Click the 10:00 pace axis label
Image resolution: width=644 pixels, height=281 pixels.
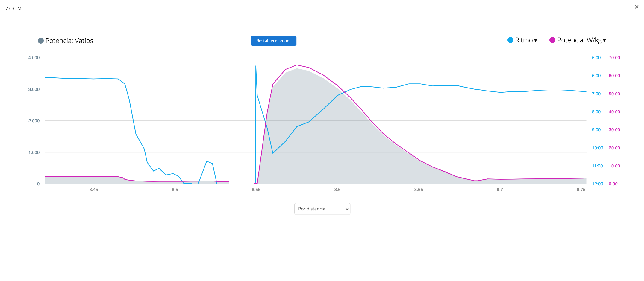(597, 148)
